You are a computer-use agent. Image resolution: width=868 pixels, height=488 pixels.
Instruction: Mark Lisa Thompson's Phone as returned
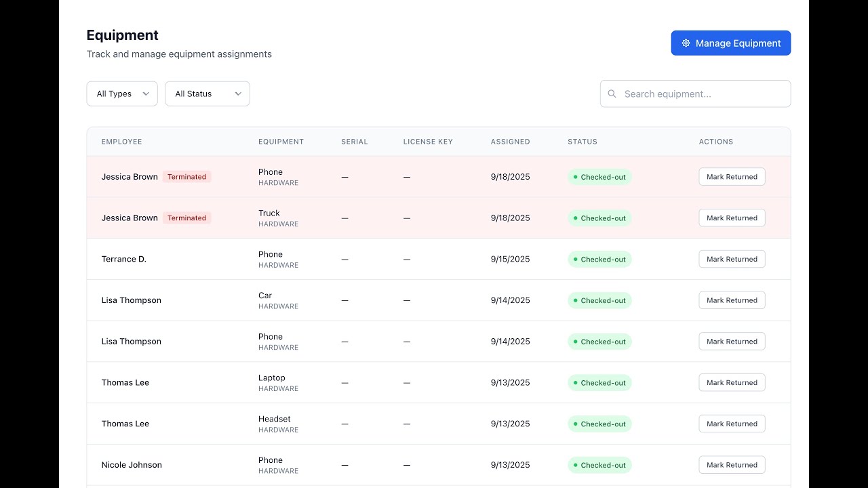[x=732, y=342]
